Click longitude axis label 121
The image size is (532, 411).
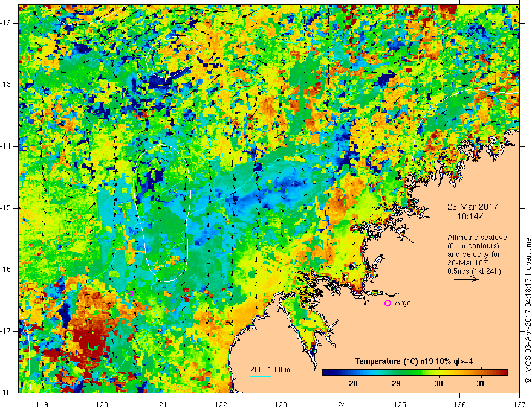click(161, 404)
